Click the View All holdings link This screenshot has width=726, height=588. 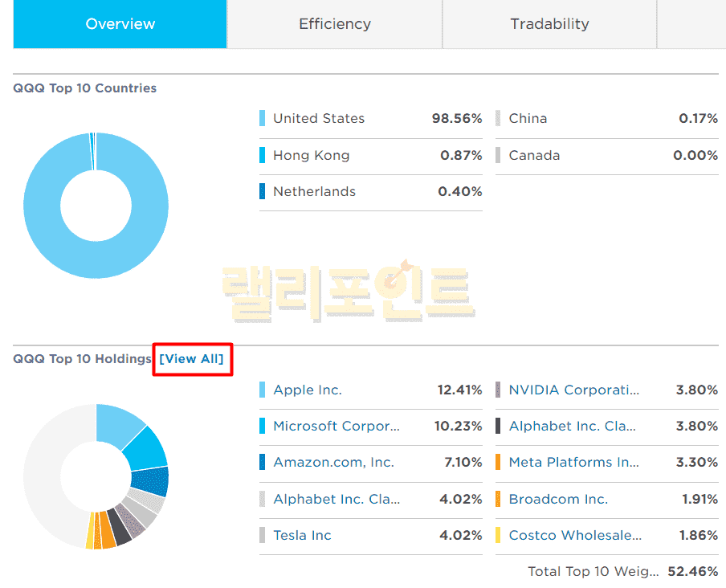point(191,358)
